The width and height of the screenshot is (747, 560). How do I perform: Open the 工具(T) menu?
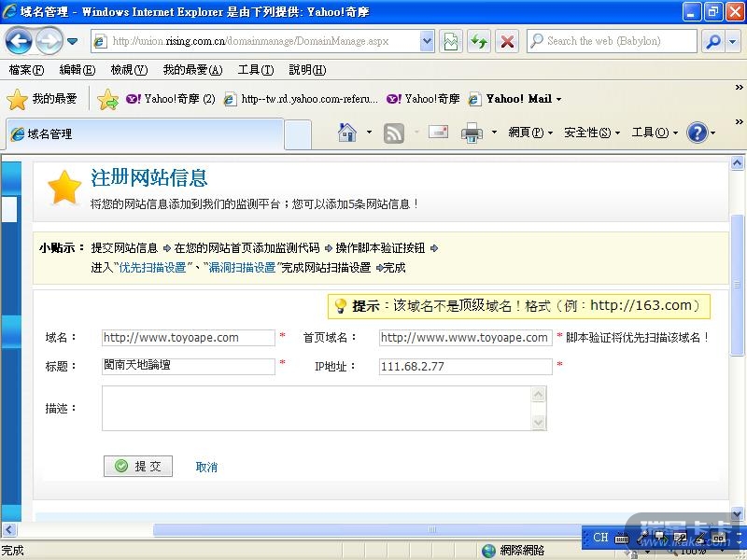(x=256, y=70)
